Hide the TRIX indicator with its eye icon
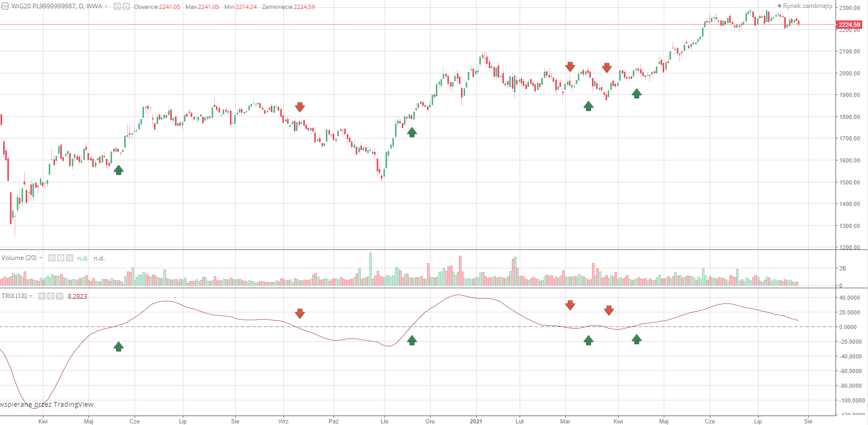This screenshot has width=868, height=425. 42,296
